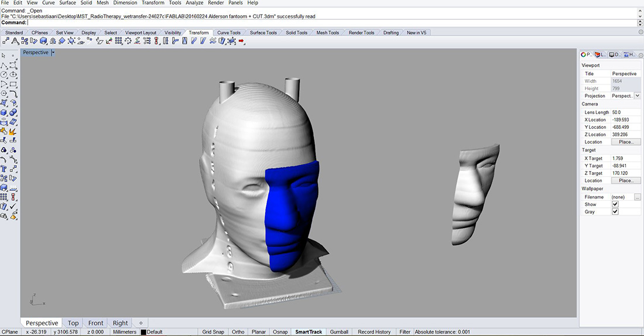Click the Target Location Place button
This screenshot has height=336, width=644.
(626, 180)
